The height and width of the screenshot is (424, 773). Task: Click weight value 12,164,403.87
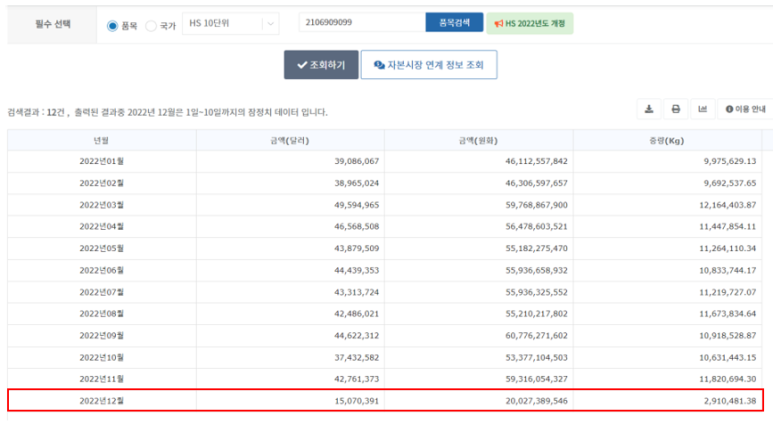[x=728, y=205]
